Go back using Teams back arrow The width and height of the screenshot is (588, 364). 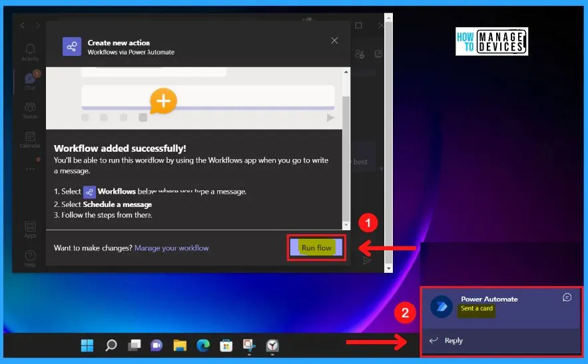pos(23,25)
